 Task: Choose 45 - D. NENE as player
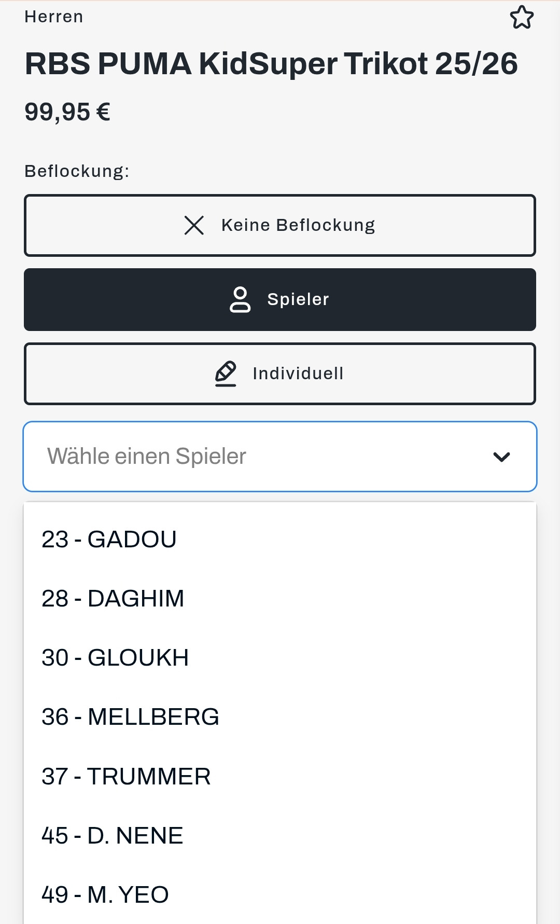click(x=113, y=836)
